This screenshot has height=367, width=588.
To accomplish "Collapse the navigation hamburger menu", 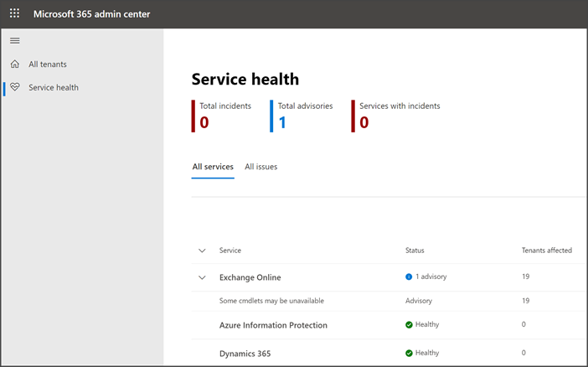I will coord(14,40).
